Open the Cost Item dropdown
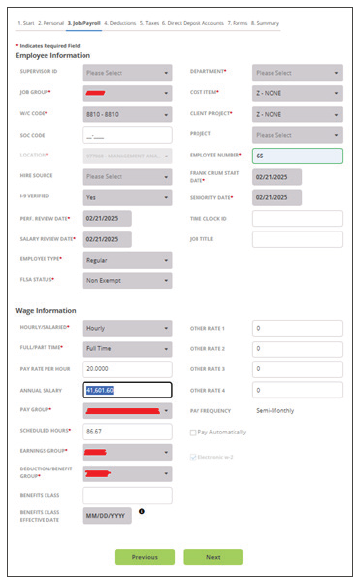Viewport: 361px width, 582px height. coord(297,93)
